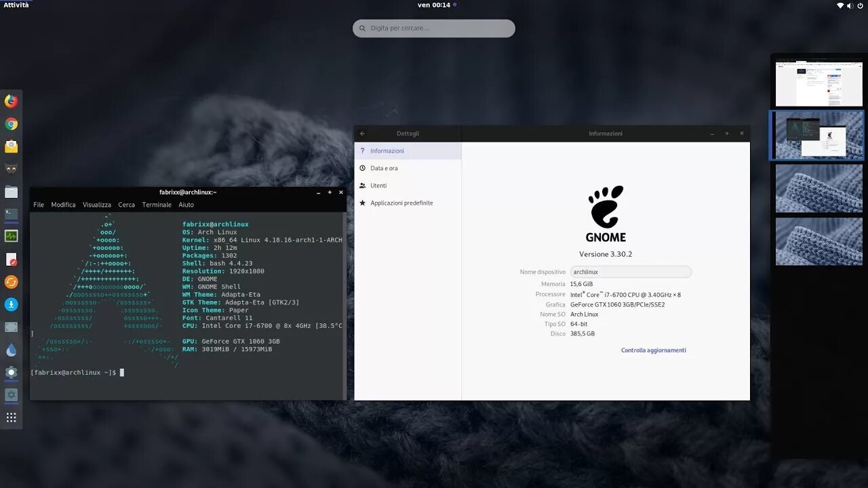Switch to first workspace thumbnail with browser
Screen dimensions: 868x488
819,84
